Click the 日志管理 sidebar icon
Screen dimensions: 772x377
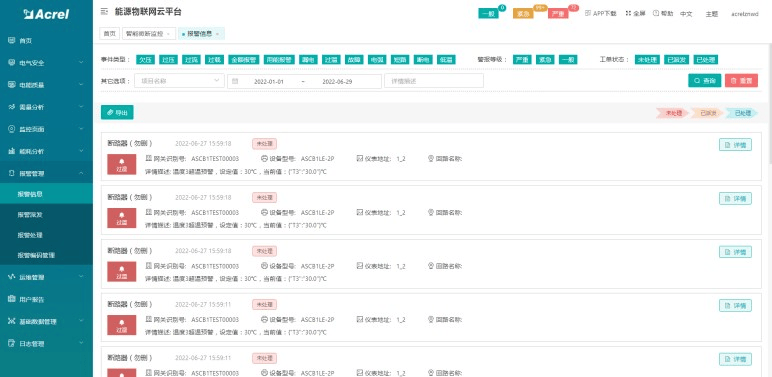(x=11, y=343)
